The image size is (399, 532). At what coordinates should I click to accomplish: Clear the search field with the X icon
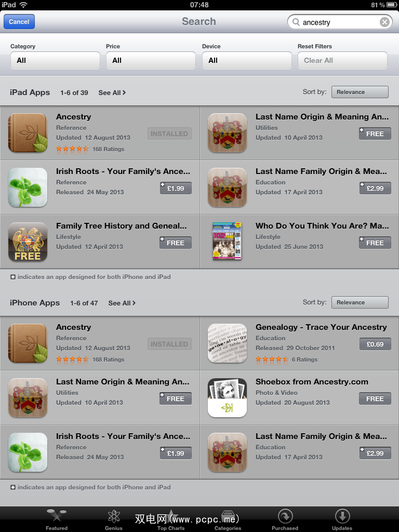[x=384, y=22]
